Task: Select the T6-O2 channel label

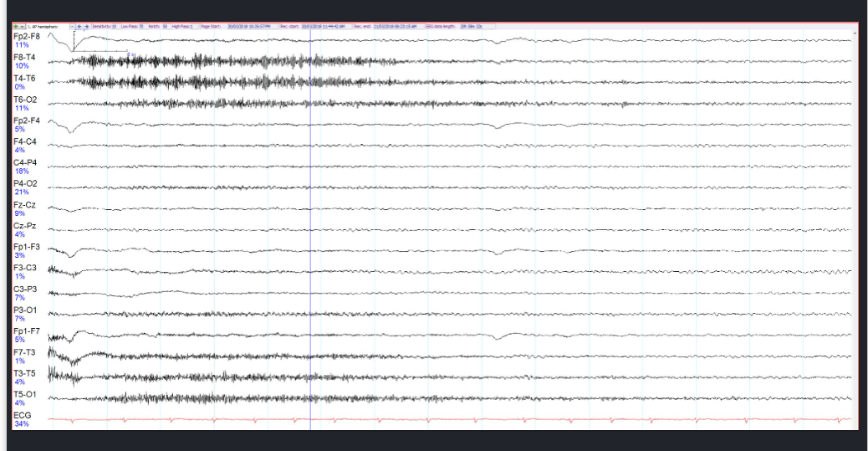Action: (x=25, y=100)
